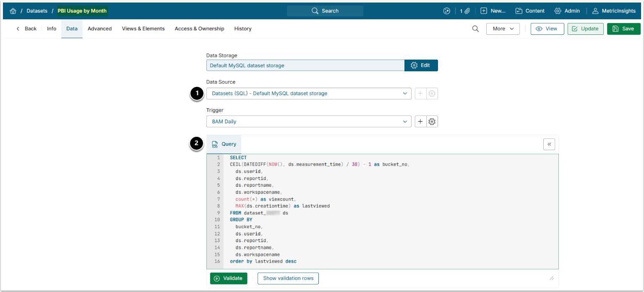The image size is (644, 292).
Task: Edit the Data Storage setting
Action: pos(421,65)
